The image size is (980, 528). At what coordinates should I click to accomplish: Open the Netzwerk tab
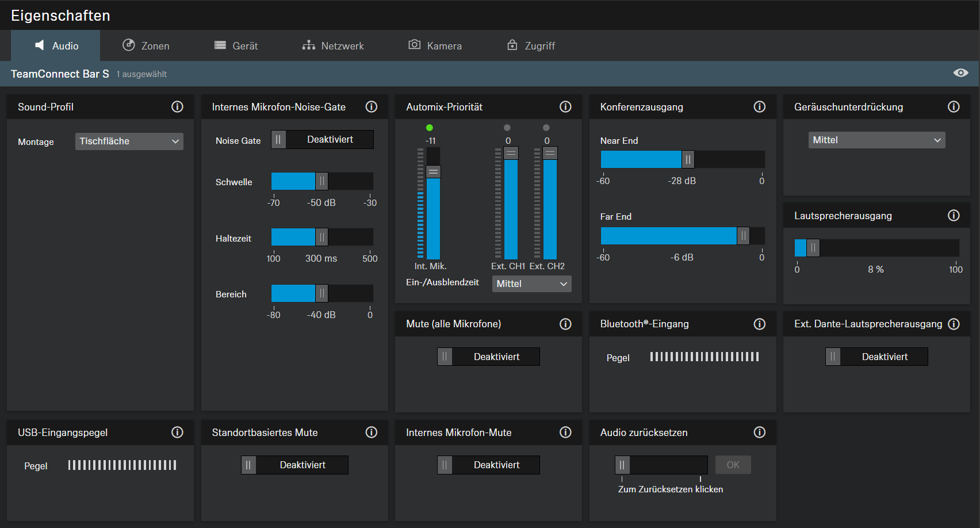click(x=333, y=46)
